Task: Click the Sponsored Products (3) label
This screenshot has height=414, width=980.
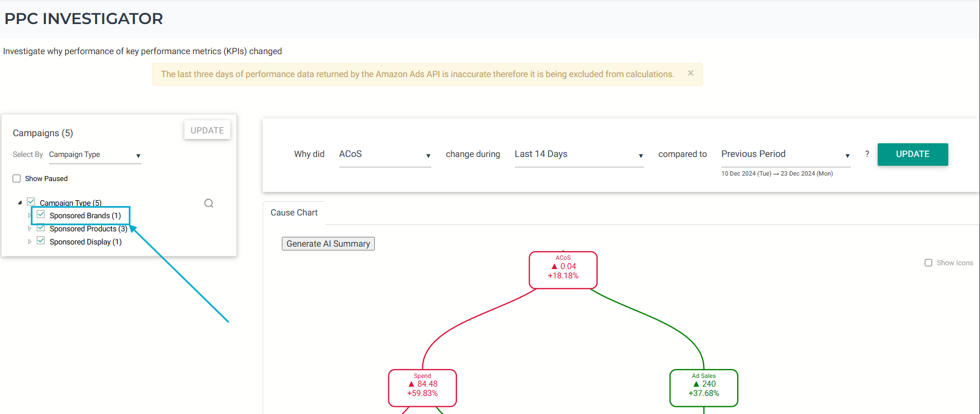Action: pos(89,229)
